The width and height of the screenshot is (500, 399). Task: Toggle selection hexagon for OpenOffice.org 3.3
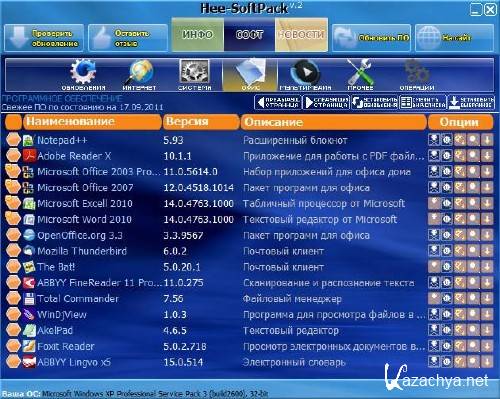(13, 235)
